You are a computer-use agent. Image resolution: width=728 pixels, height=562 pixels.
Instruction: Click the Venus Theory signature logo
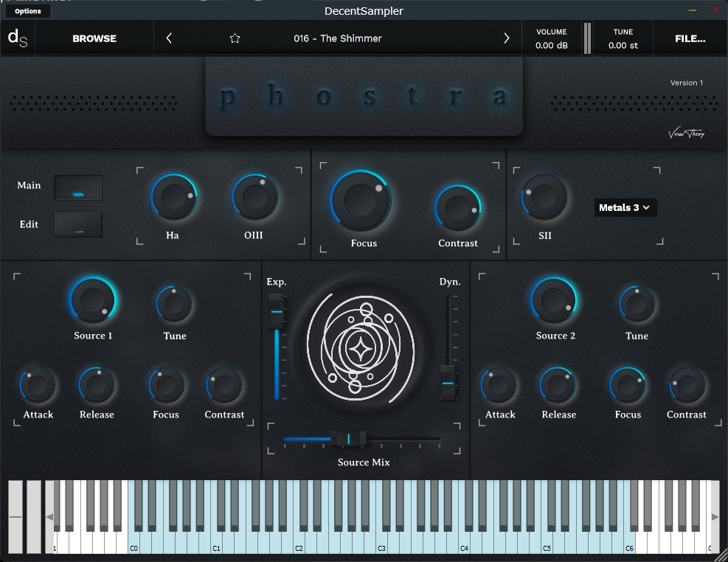point(687,133)
